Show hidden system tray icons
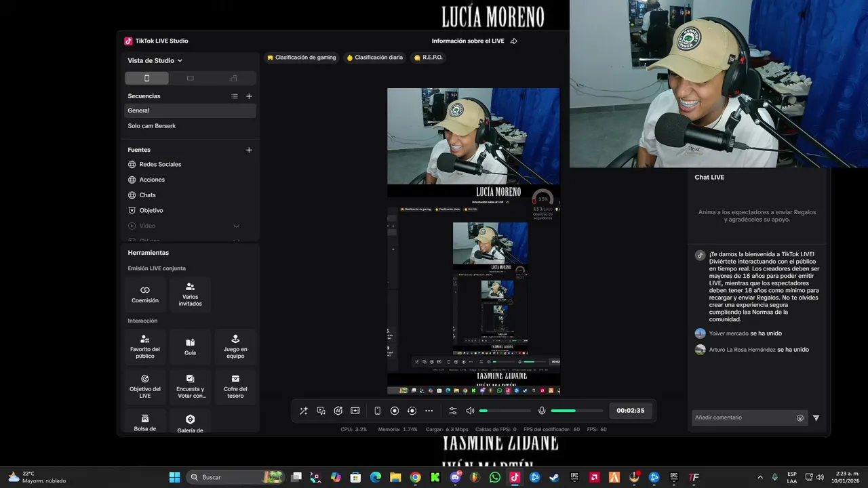The height and width of the screenshot is (488, 868). [x=759, y=477]
